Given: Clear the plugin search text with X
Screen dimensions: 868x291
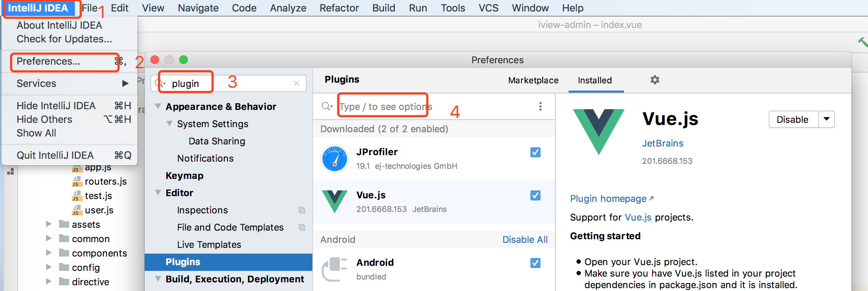Looking at the screenshot, I should [297, 83].
